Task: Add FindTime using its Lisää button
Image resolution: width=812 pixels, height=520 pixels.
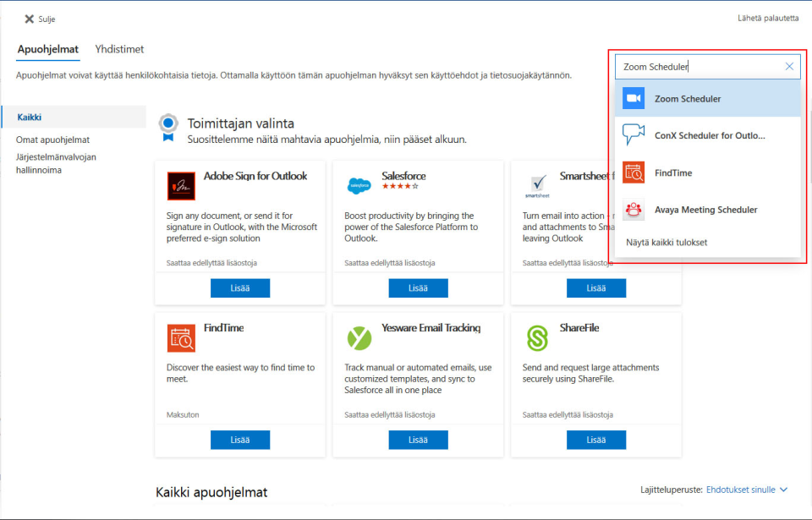Action: coord(239,440)
